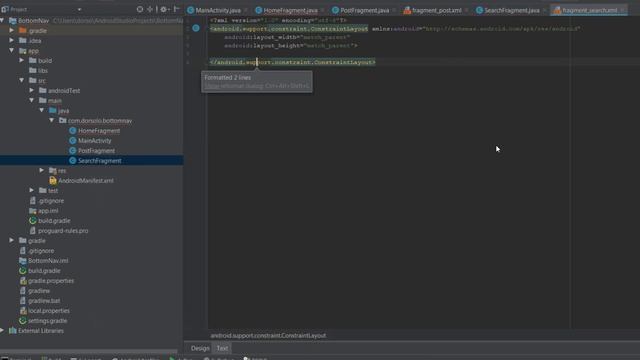Click the local.properties file icon

(23, 311)
